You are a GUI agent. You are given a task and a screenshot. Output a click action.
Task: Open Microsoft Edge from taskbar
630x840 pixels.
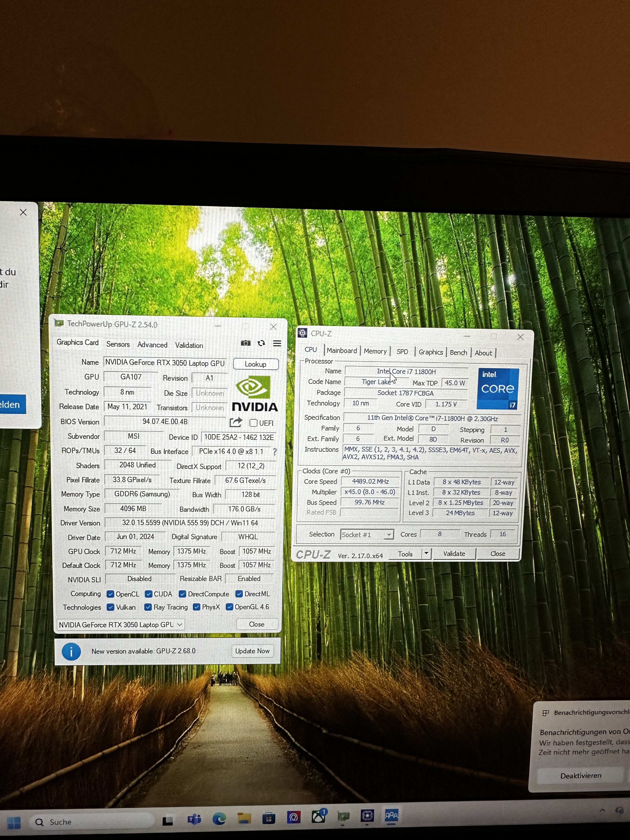[x=219, y=819]
